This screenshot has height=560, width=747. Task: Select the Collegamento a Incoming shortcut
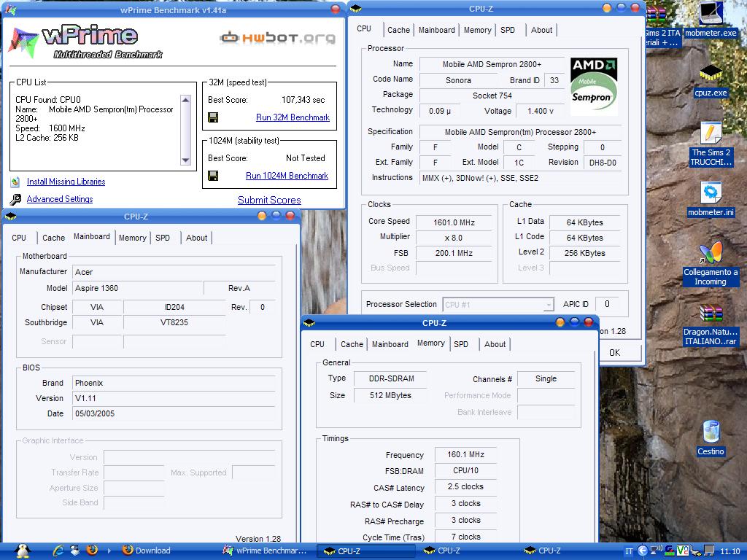(711, 264)
